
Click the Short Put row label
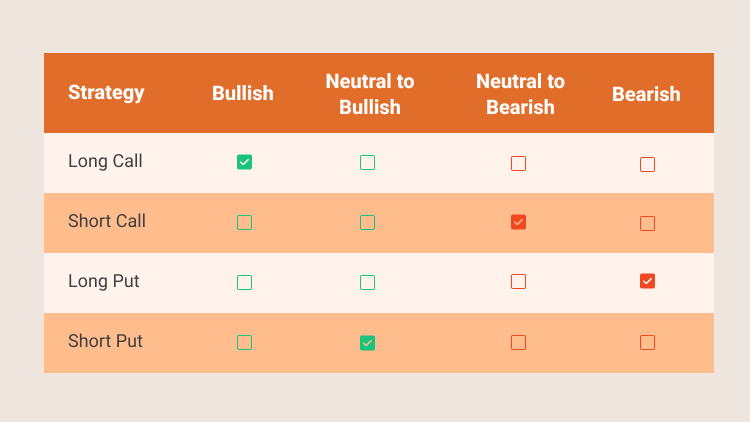click(105, 341)
